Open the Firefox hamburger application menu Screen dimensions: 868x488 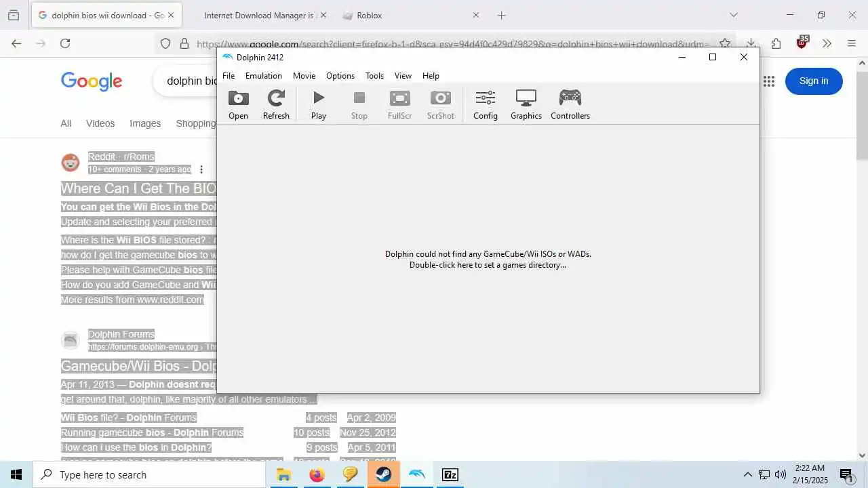[852, 43]
